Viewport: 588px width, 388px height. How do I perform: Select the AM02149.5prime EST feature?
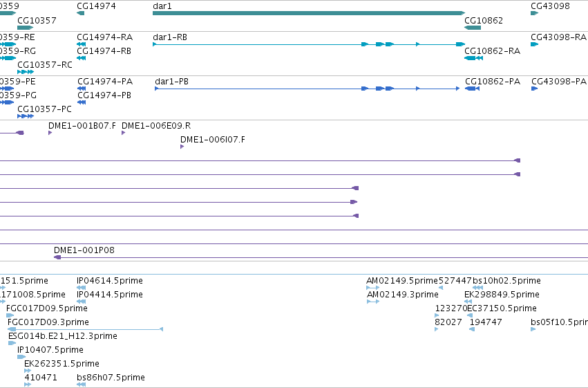[372, 288]
